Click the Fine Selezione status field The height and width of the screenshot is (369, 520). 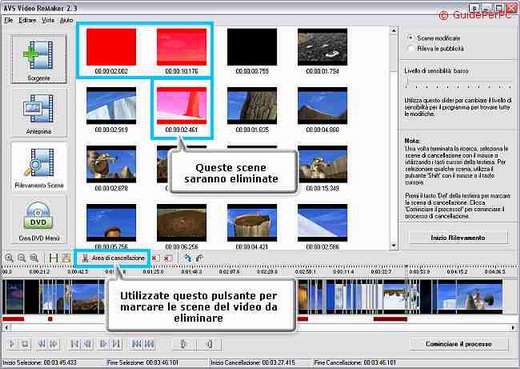pyautogui.click(x=156, y=362)
